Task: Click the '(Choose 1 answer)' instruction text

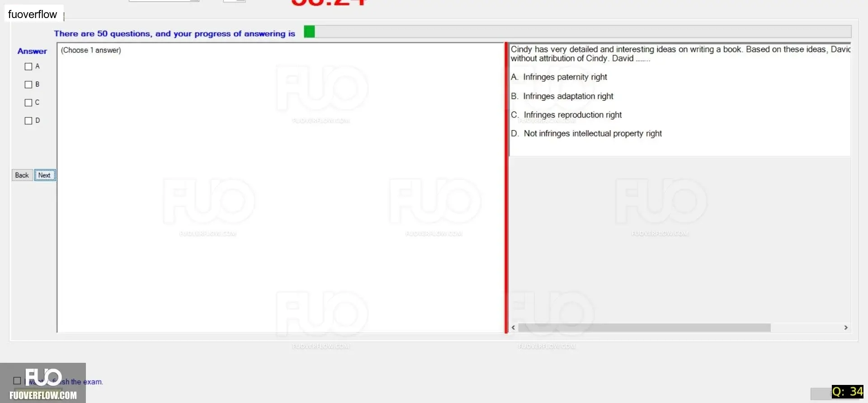Action: (x=91, y=50)
